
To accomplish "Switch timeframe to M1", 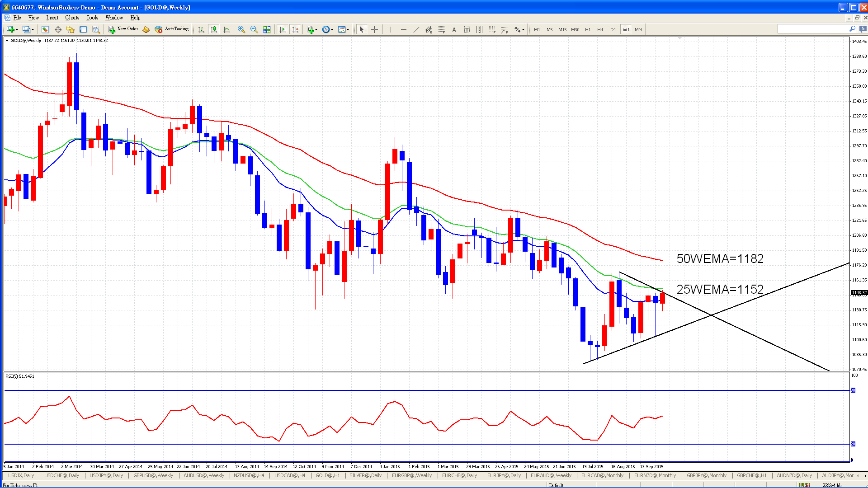I will (537, 29).
